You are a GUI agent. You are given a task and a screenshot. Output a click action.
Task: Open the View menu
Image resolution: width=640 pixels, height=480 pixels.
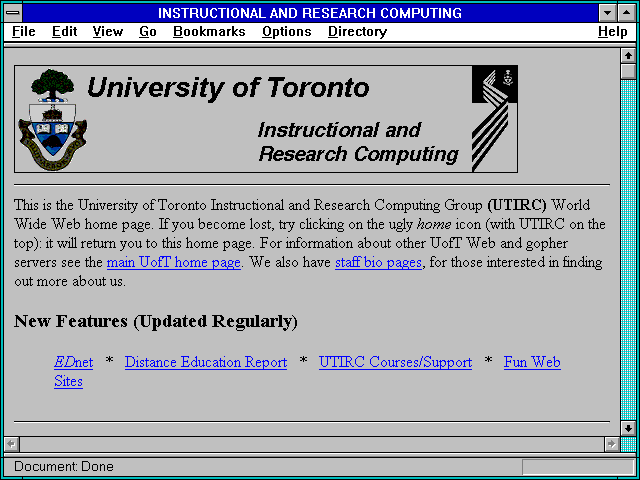107,31
